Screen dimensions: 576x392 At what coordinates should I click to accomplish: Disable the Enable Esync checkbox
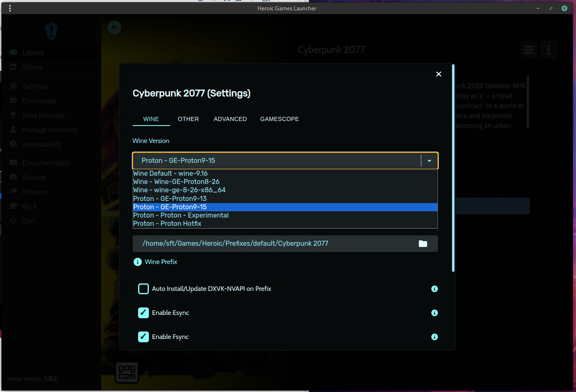[143, 313]
